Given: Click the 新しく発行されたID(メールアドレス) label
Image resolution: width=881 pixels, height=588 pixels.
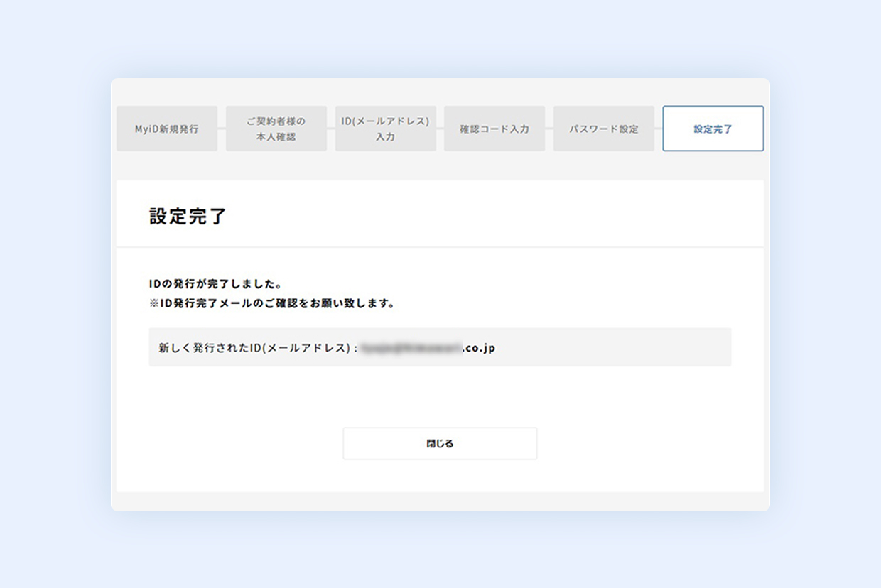Looking at the screenshot, I should 257,349.
